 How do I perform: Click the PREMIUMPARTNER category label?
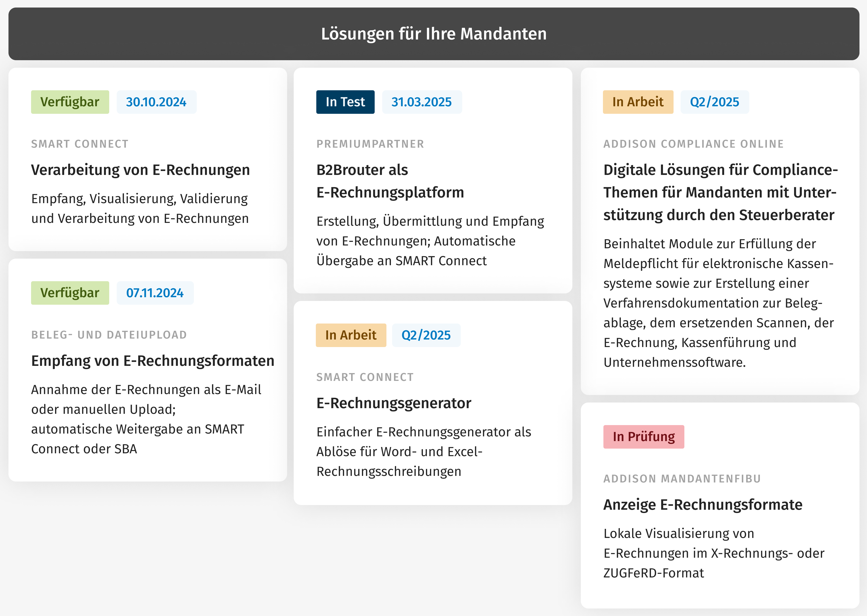[370, 144]
